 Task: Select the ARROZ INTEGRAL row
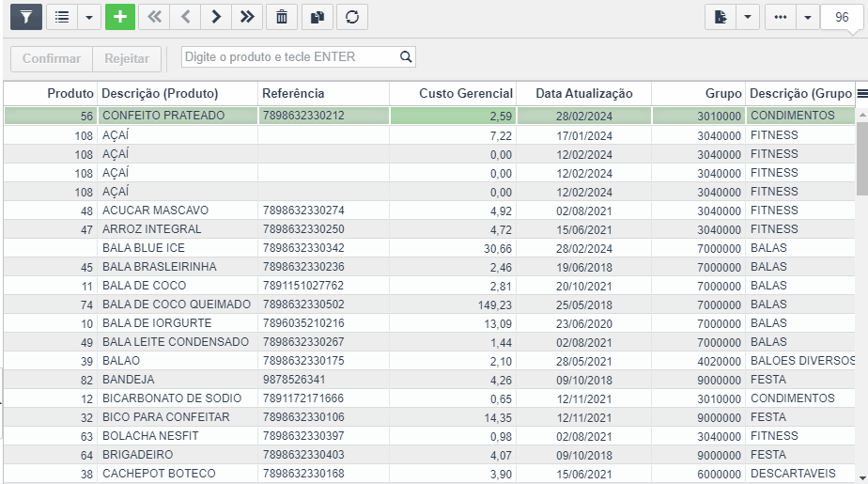point(429,229)
